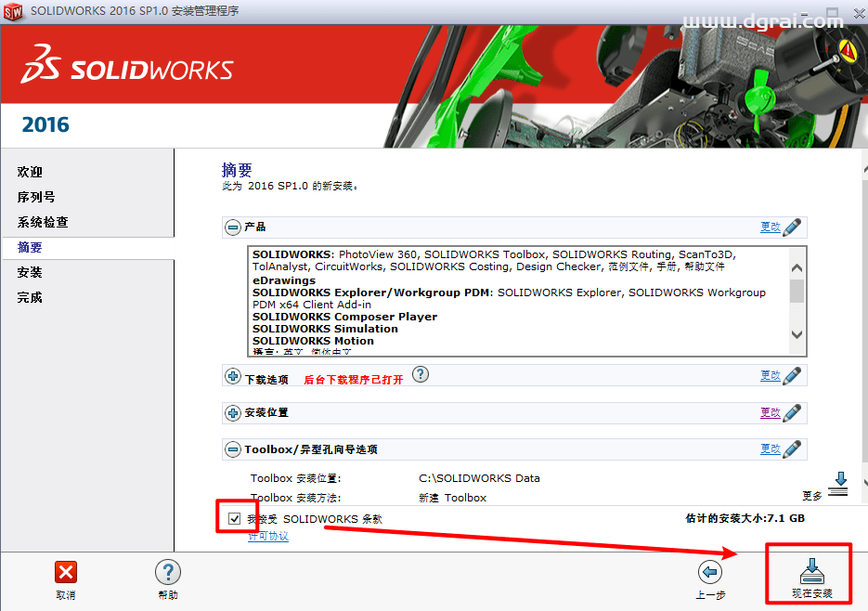This screenshot has width=868, height=611.
Task: Select the 系统检查 step in sidebar
Action: click(43, 222)
